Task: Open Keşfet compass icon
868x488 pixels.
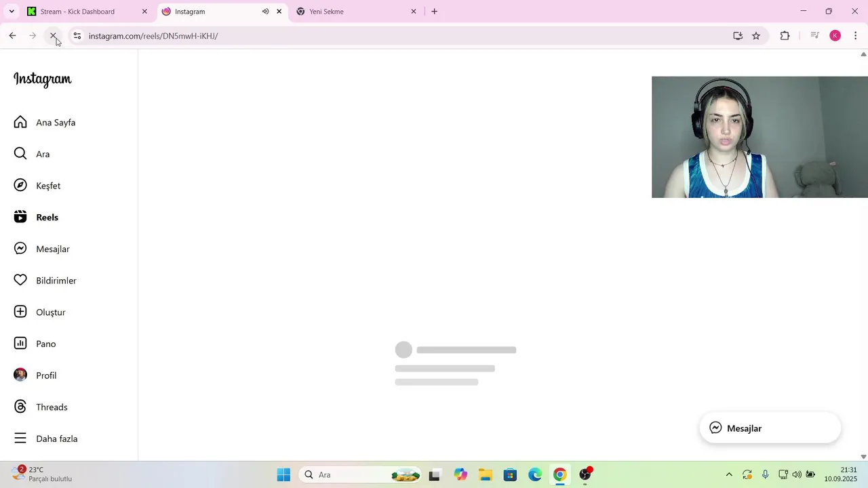Action: click(20, 186)
